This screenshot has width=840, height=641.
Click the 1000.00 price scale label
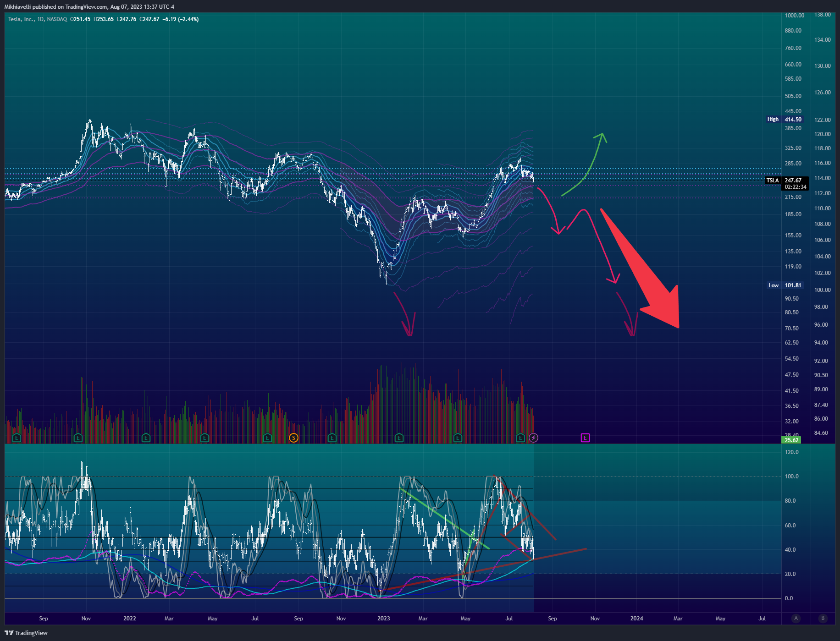pos(795,16)
